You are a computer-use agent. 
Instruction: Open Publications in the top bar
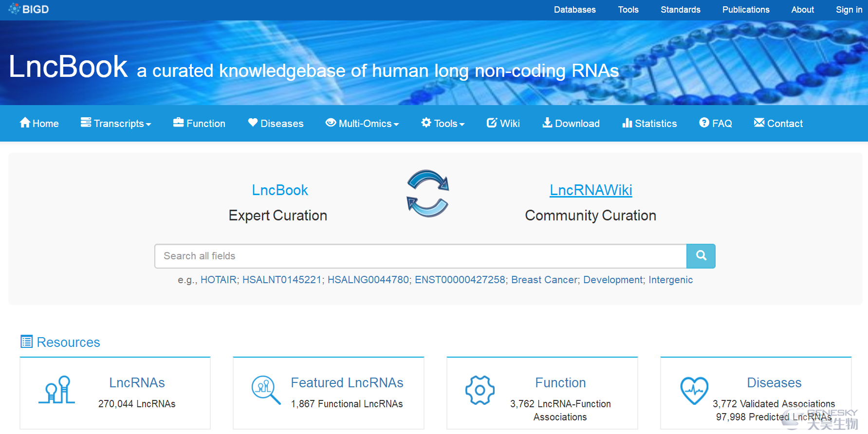746,10
